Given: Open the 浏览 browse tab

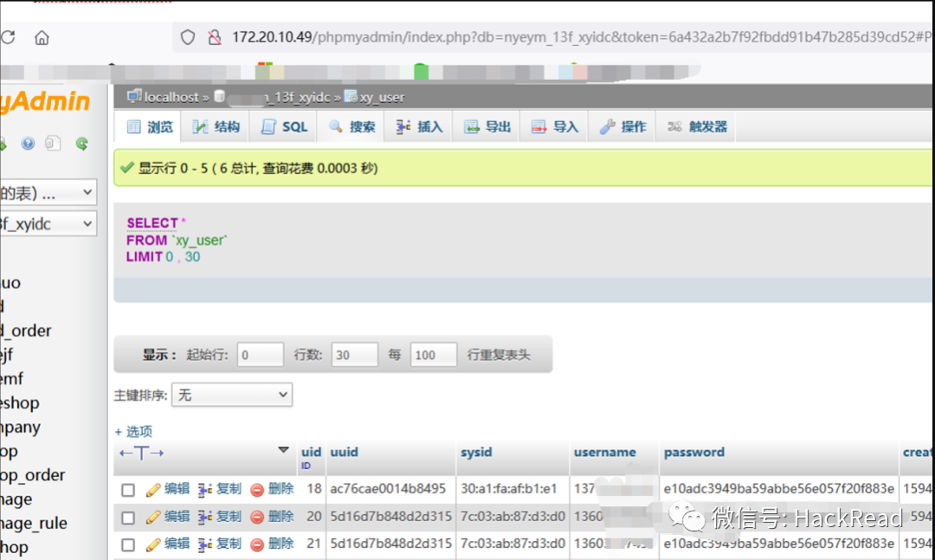Looking at the screenshot, I should pos(149,126).
